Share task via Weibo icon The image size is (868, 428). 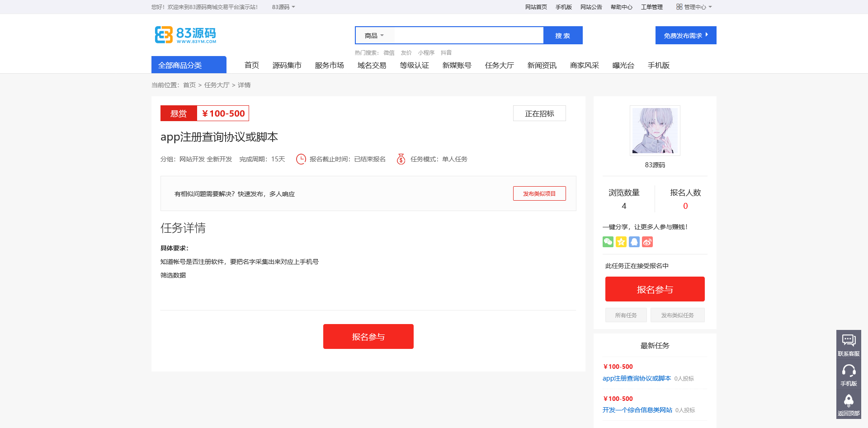647,242
